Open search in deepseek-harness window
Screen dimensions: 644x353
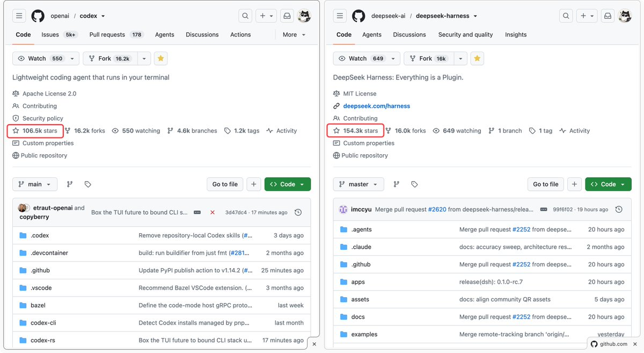click(x=566, y=16)
